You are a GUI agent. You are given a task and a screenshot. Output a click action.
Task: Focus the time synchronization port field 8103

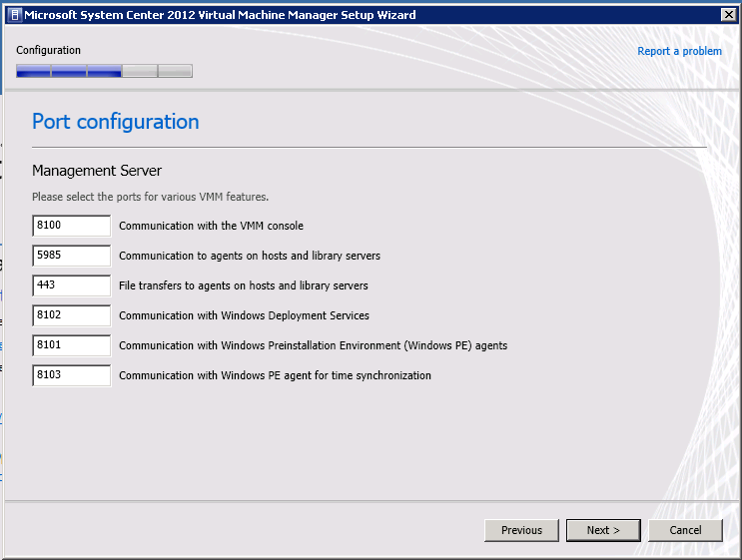click(72, 375)
